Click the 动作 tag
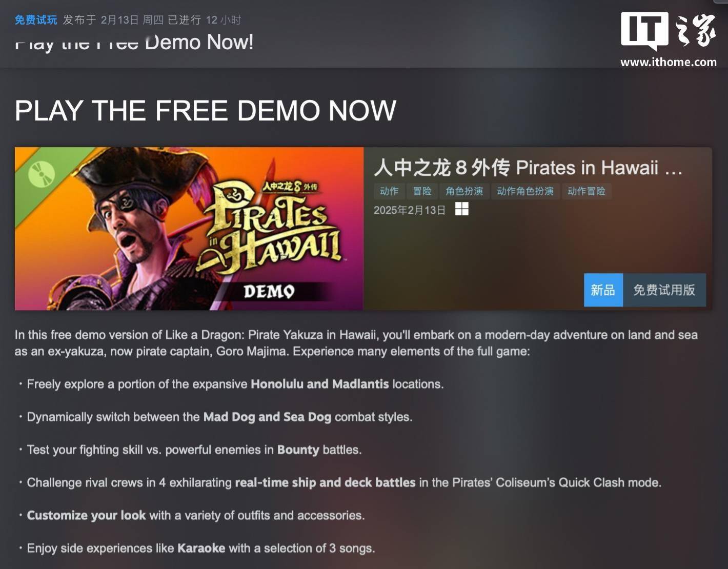This screenshot has width=728, height=569. click(389, 191)
